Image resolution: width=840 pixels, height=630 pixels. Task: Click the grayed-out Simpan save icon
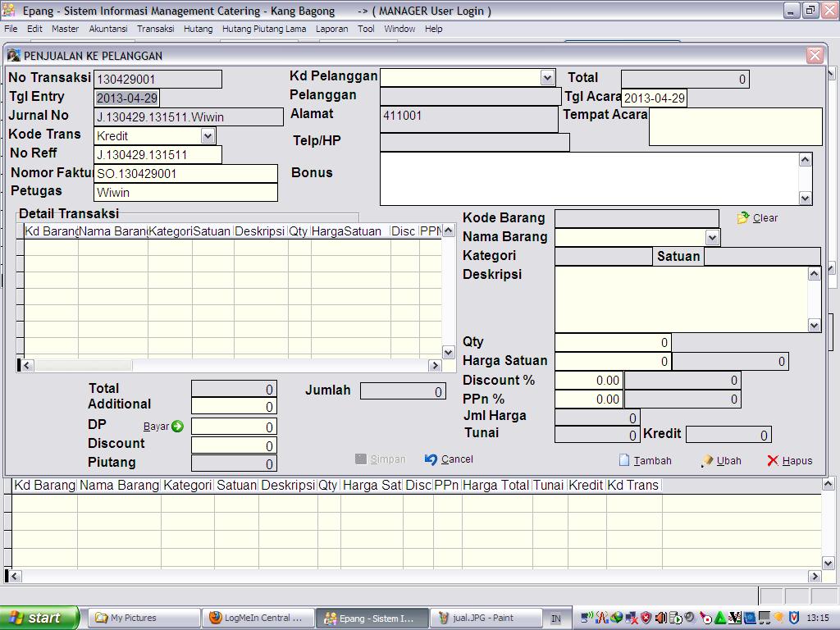pyautogui.click(x=361, y=459)
